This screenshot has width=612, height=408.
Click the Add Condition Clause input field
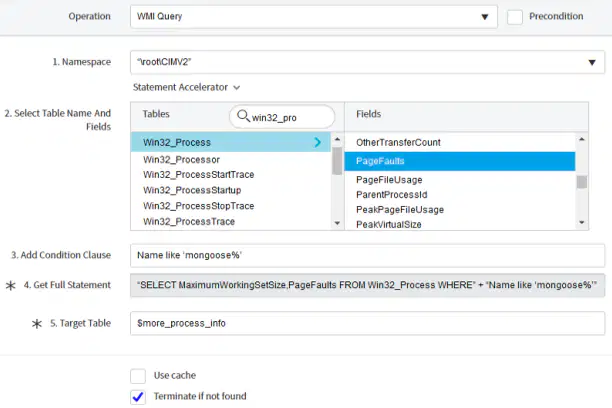click(367, 255)
